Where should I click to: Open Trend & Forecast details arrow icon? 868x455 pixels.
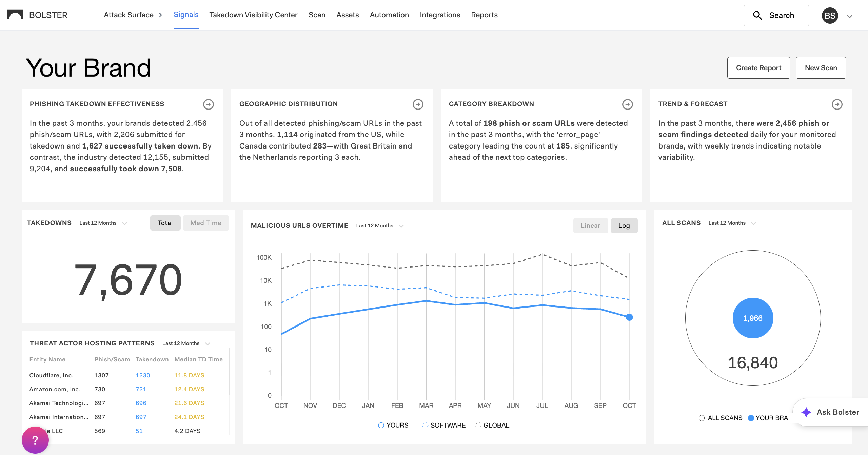837,104
